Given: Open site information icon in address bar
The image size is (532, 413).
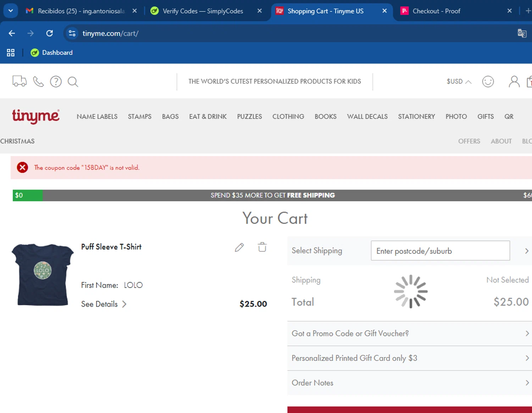Looking at the screenshot, I should coord(72,33).
